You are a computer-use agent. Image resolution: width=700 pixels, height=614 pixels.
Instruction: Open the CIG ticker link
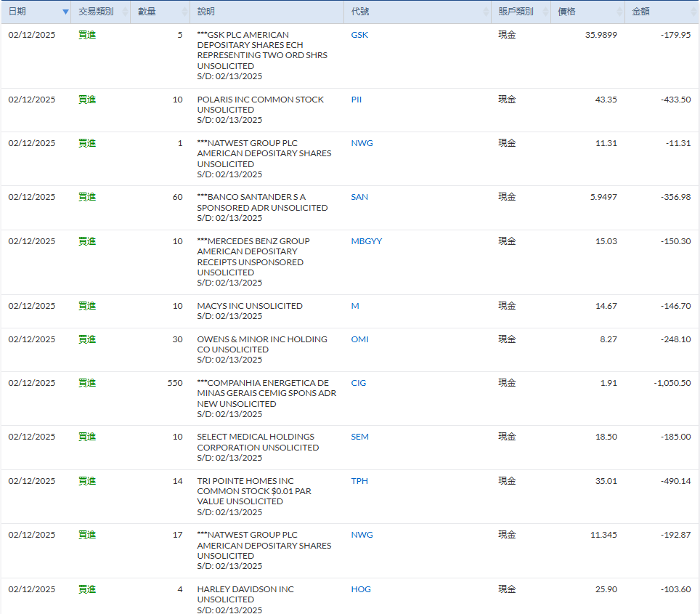[x=359, y=383]
